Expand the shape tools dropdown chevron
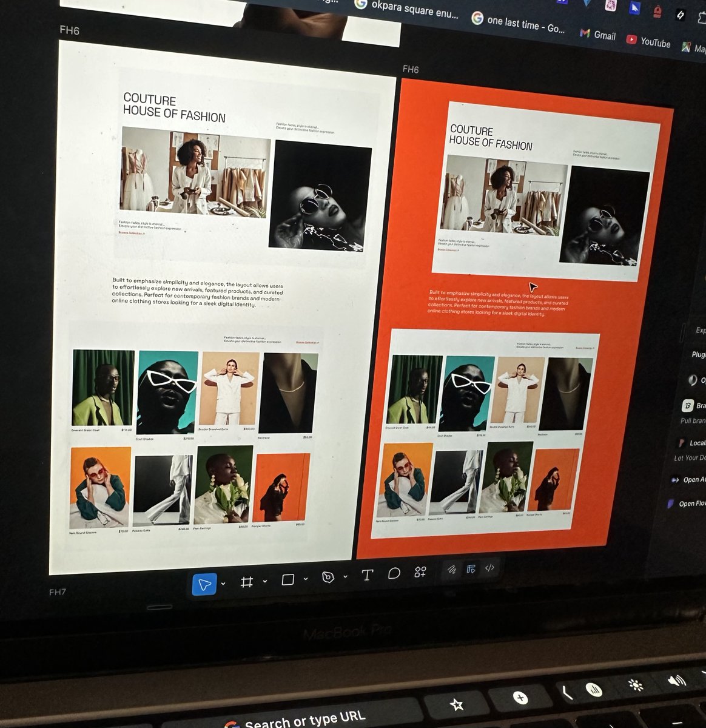Viewport: 706px width, 728px height. [x=306, y=579]
